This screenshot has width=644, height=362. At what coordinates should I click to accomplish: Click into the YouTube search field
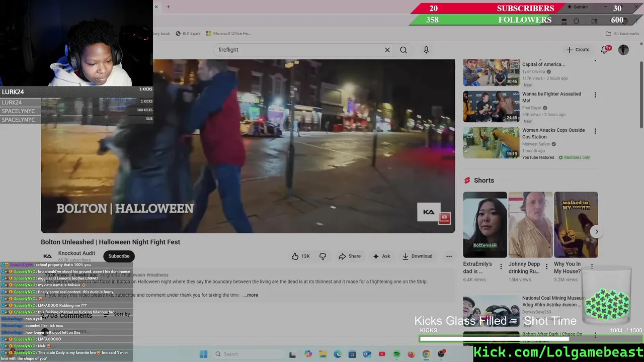(299, 50)
